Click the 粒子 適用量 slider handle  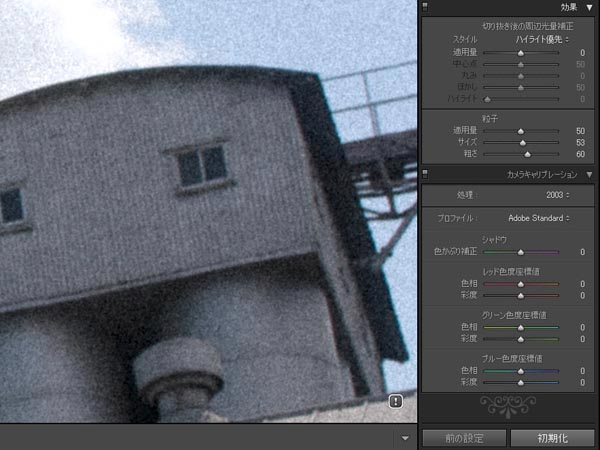[521, 131]
